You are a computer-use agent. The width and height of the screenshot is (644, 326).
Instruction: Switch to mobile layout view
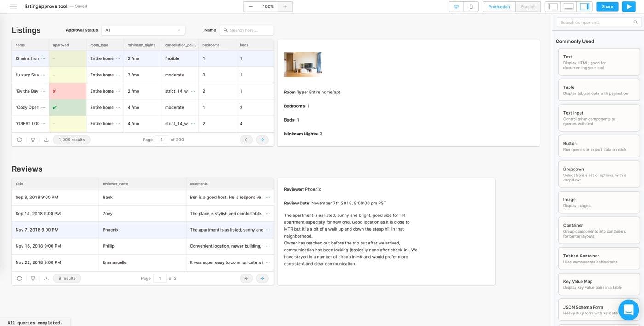point(471,6)
